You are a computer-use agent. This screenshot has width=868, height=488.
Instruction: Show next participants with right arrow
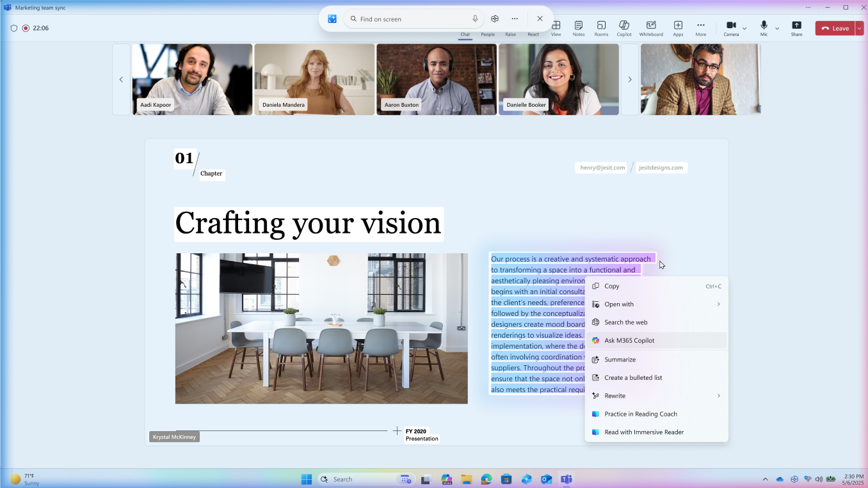[x=630, y=79]
